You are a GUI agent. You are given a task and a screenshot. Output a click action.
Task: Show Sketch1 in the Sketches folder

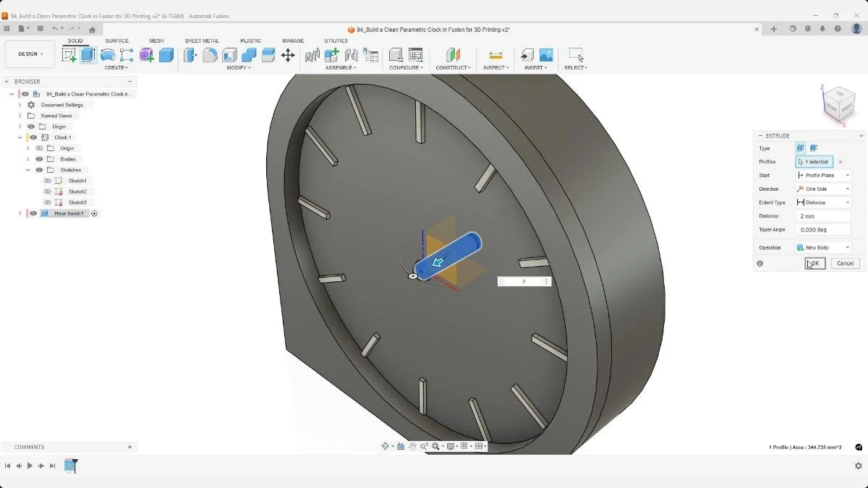(x=47, y=181)
